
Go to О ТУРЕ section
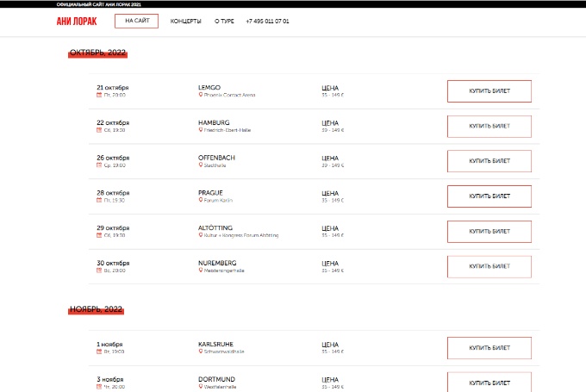tap(224, 22)
